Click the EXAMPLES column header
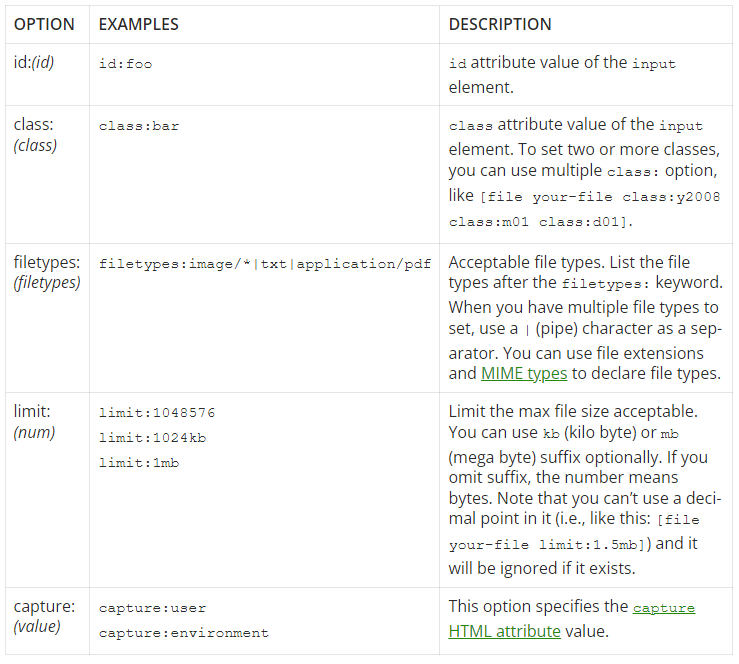 [140, 24]
